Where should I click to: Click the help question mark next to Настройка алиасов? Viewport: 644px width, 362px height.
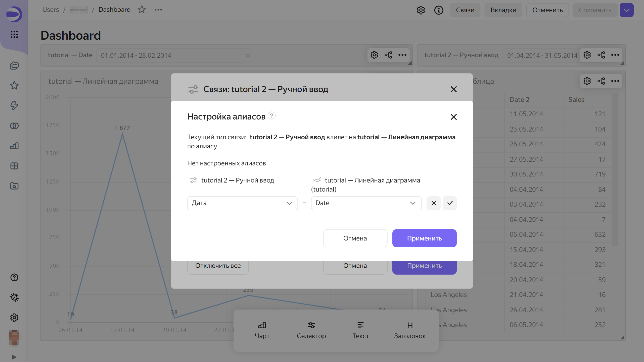[x=271, y=116]
